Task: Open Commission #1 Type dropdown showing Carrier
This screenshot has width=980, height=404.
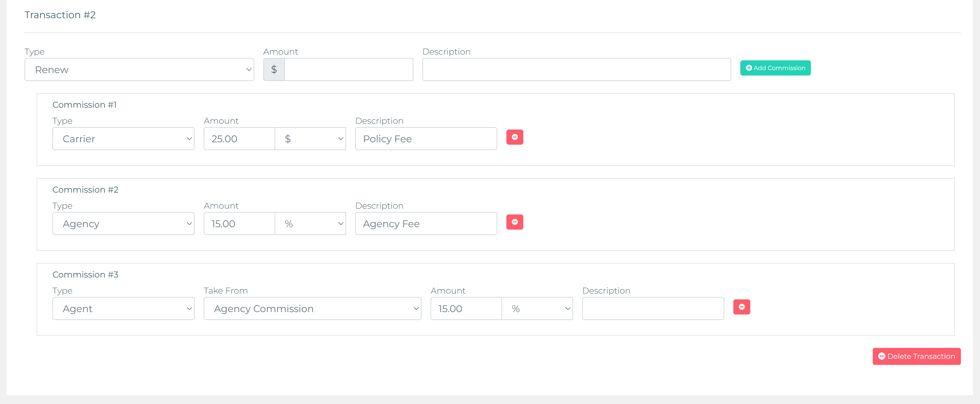Action: (x=123, y=139)
